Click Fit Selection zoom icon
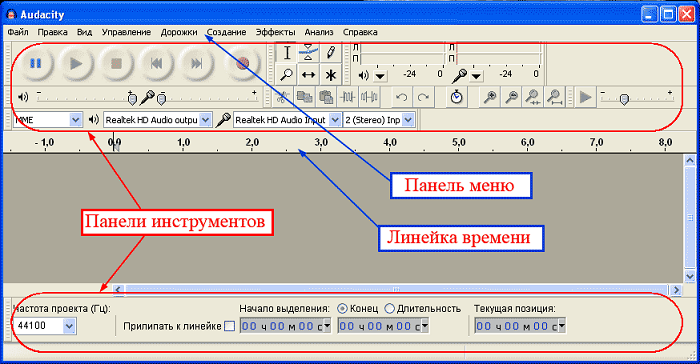 click(x=533, y=97)
